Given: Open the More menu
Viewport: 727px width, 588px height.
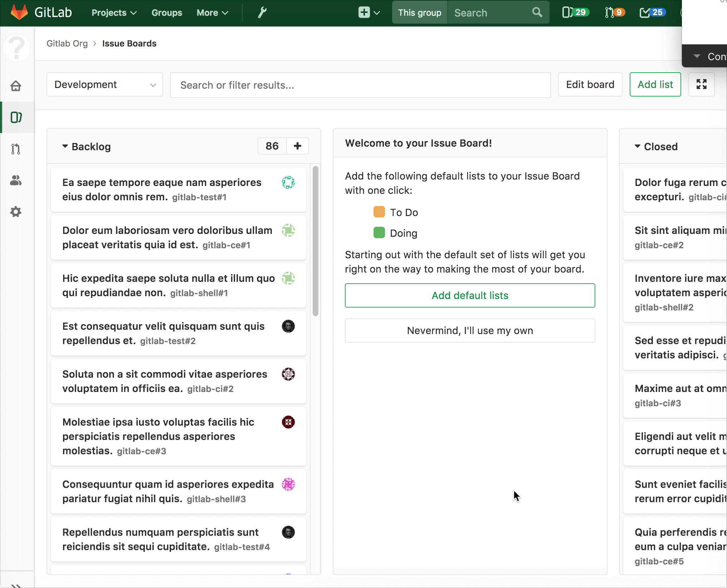Looking at the screenshot, I should 212,13.
